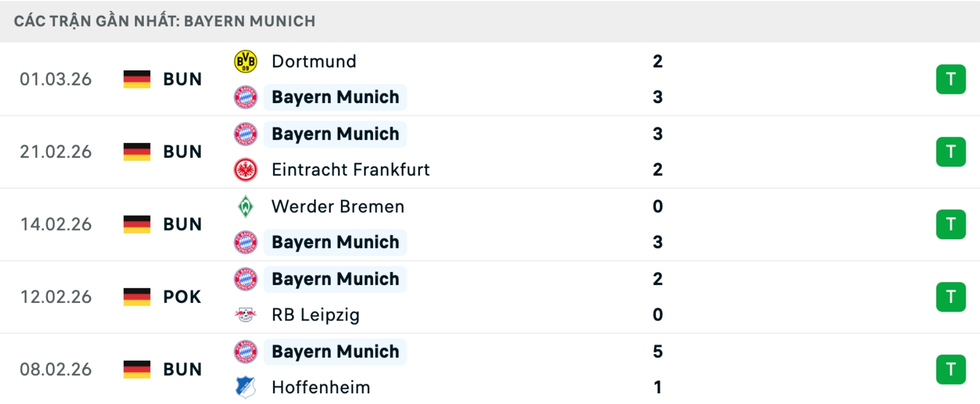Click the header CÁC TRẬN GẦN NHẤT: BAYERN MUNICH
The height and width of the screenshot is (404, 980).
165,21
